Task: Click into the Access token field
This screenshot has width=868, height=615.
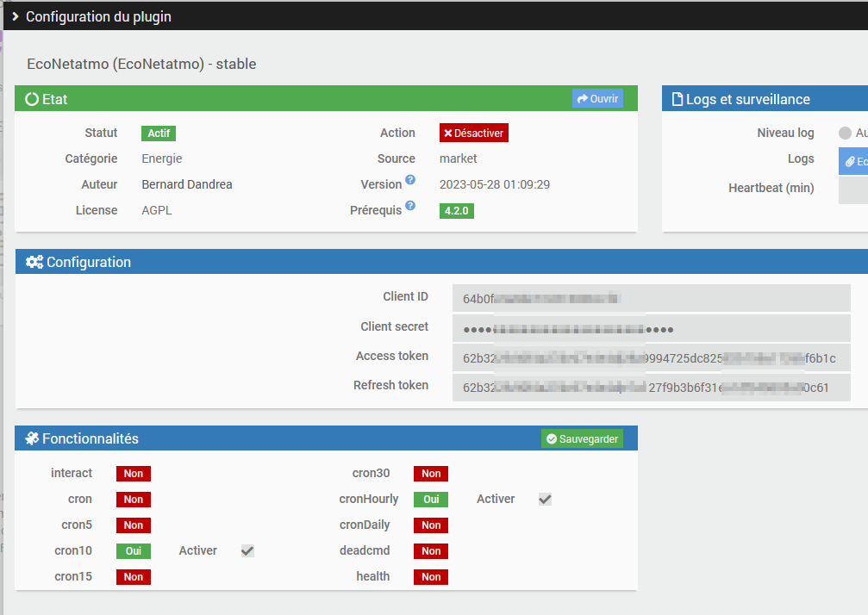Action: 651,358
